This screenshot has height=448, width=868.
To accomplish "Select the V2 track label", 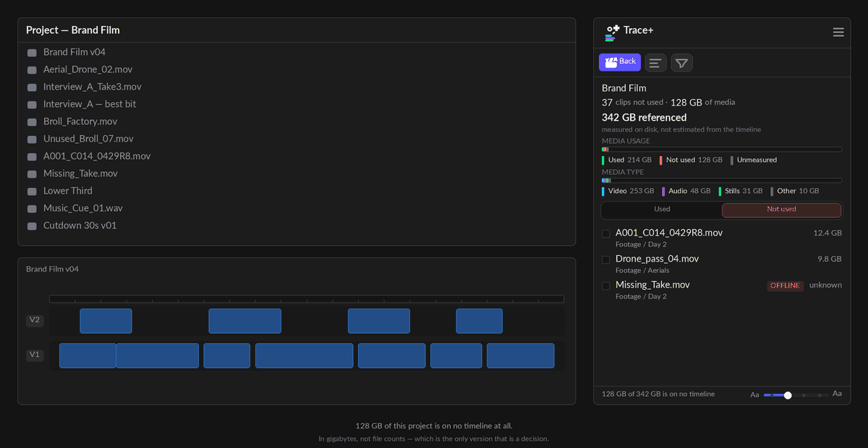I will click(35, 320).
